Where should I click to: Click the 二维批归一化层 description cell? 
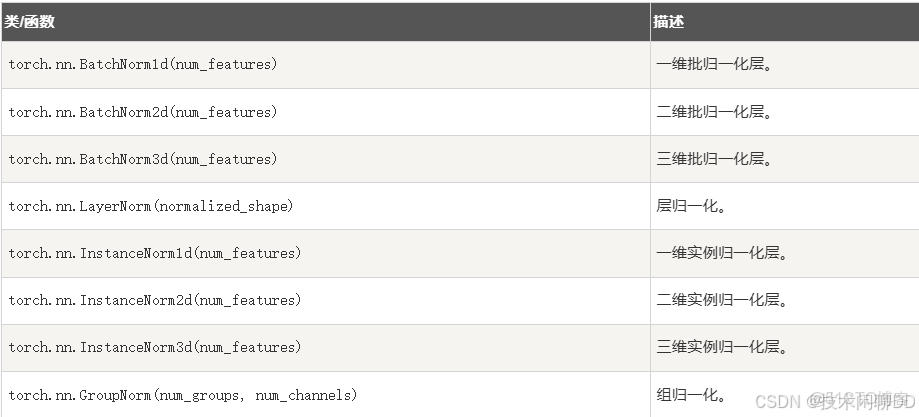[714, 112]
